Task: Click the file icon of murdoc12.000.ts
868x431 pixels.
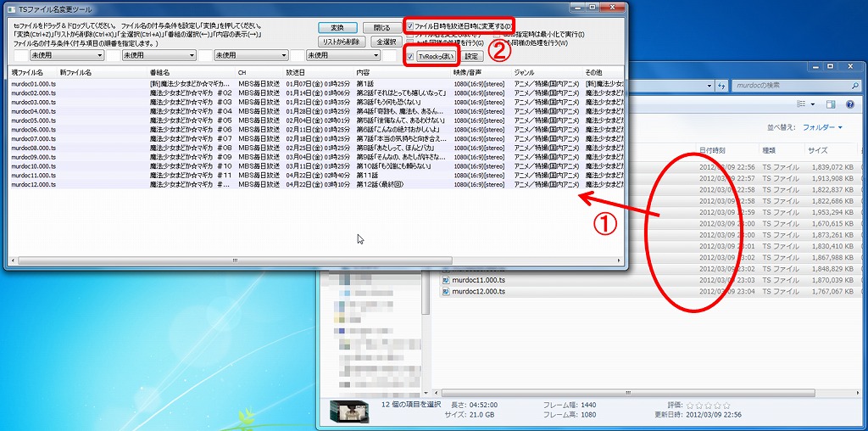Action: pyautogui.click(x=446, y=291)
